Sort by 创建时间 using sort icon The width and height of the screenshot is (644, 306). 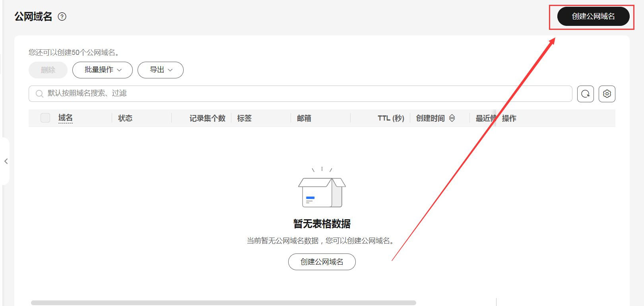coord(452,118)
